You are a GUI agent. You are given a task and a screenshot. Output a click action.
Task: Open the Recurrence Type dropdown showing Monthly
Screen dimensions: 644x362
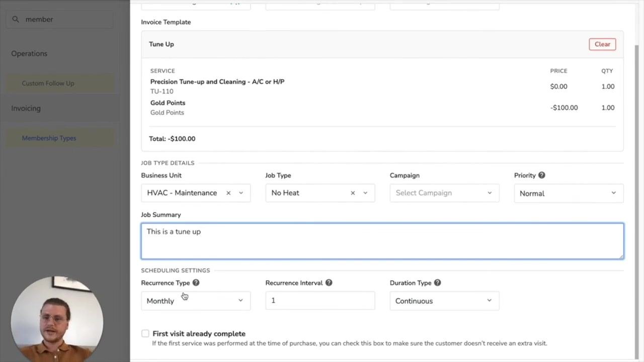tap(196, 301)
